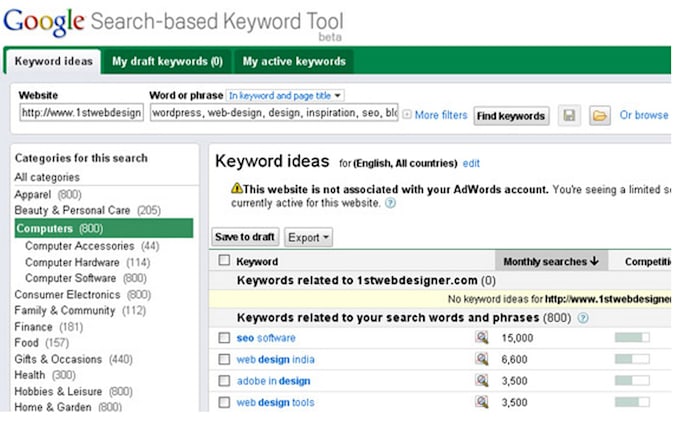
Task: Click competition bar for seo software
Action: coord(631,338)
